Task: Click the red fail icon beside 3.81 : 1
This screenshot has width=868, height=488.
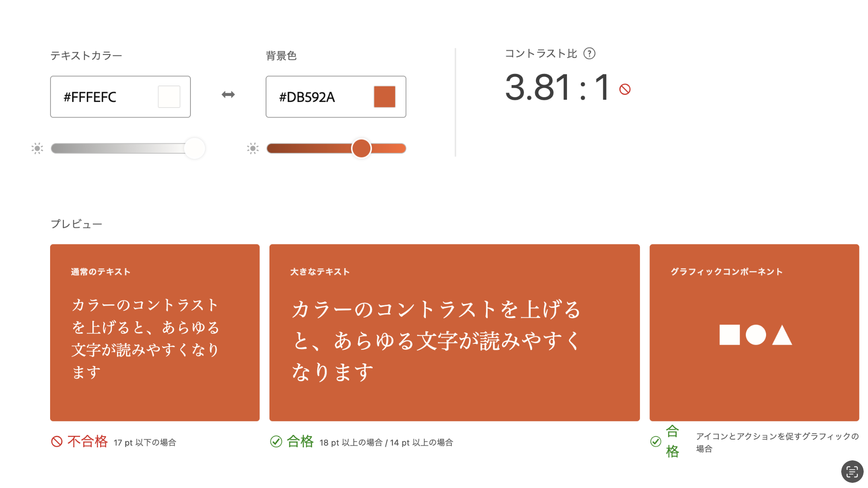Action: 624,89
